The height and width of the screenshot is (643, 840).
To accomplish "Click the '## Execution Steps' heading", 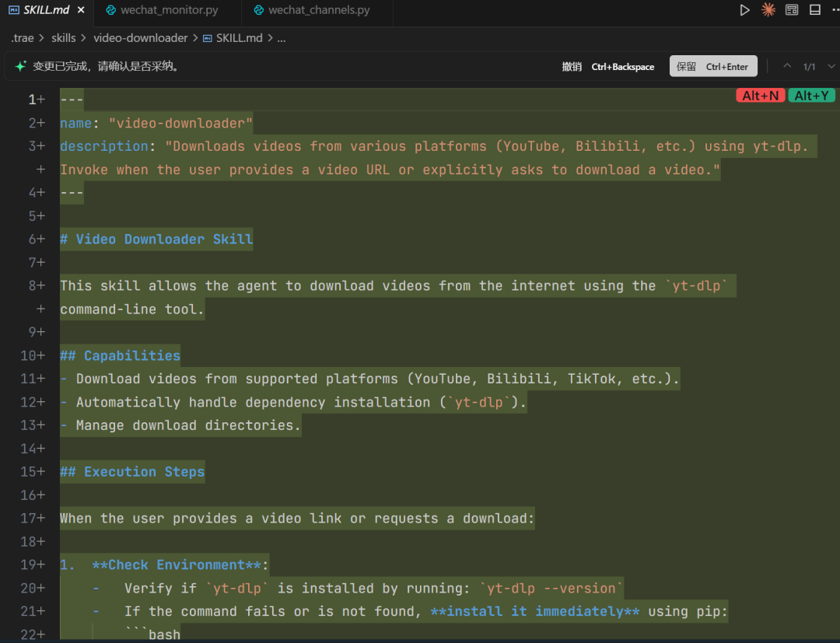I will [132, 472].
